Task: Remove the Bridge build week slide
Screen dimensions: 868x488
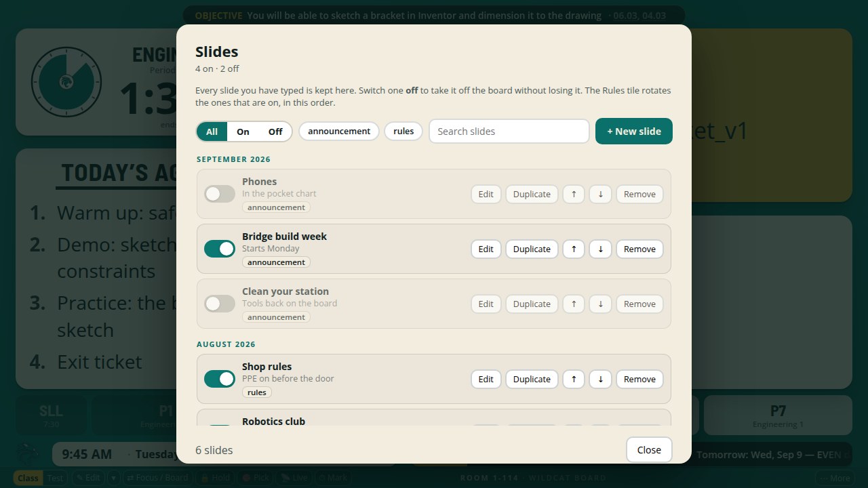Action: (x=639, y=249)
